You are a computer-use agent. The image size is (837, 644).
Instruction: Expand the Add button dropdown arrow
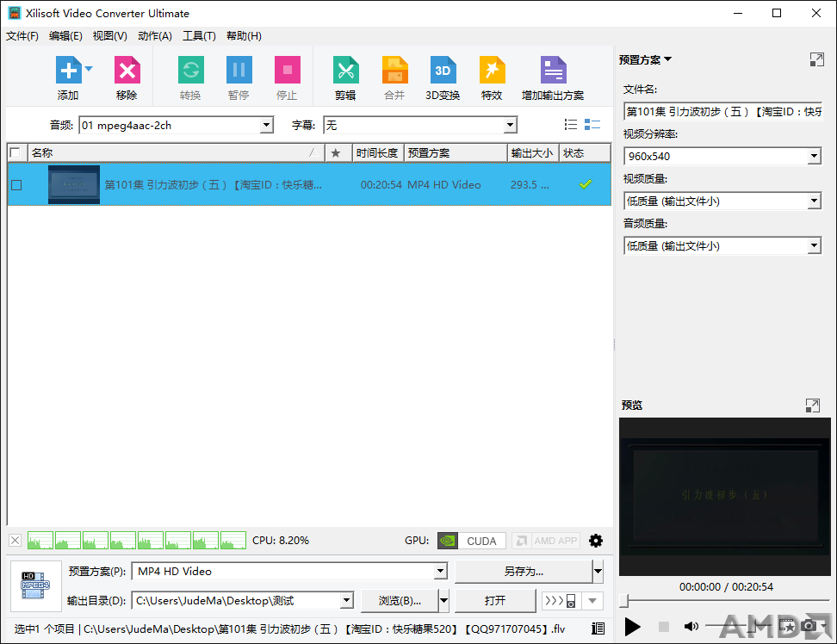(x=89, y=68)
